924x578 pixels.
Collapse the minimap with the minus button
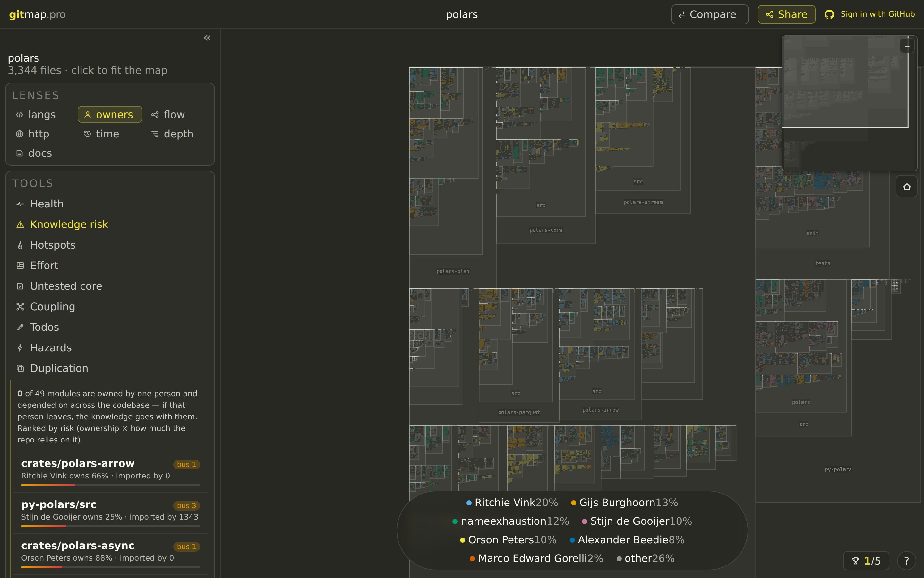click(x=907, y=46)
